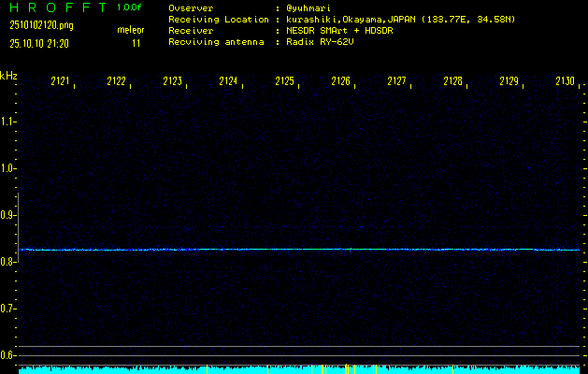Select the 1.1 frequency axis label

(8, 122)
